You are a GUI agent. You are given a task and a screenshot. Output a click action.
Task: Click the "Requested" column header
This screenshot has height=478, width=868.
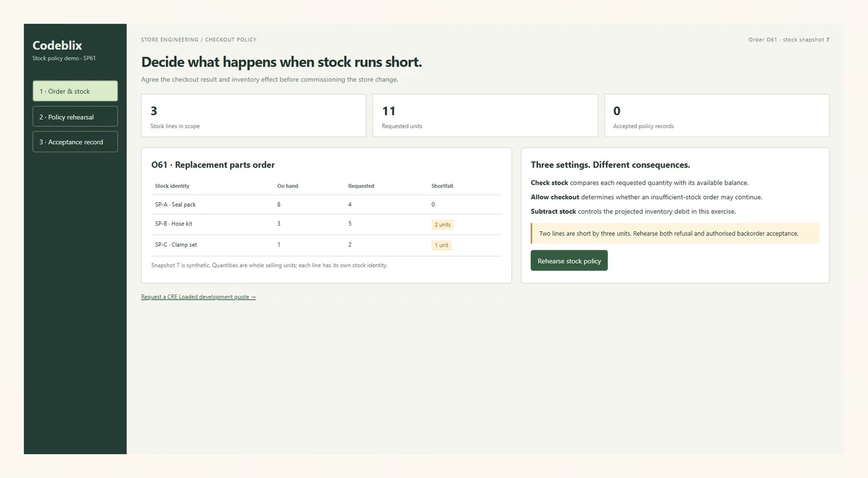coord(361,186)
